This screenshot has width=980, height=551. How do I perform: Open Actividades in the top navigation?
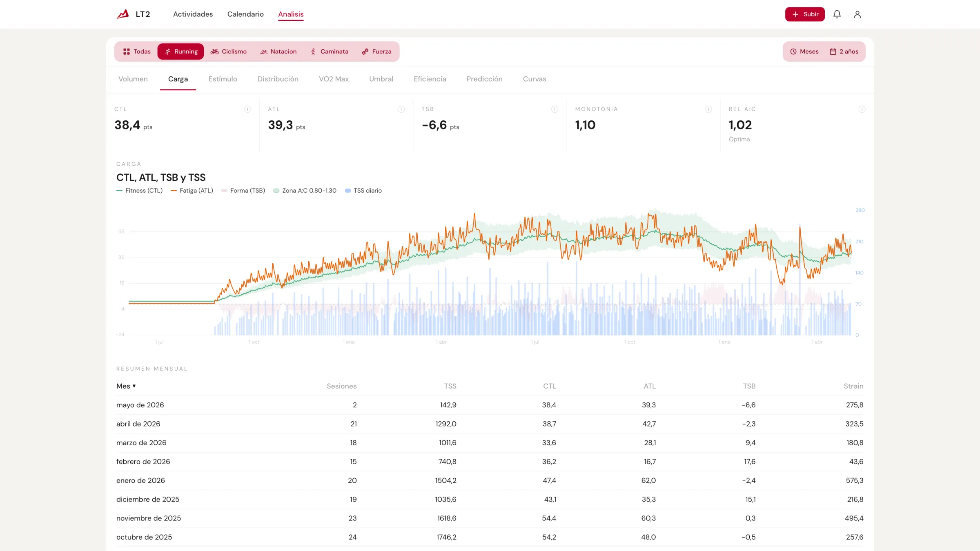193,14
